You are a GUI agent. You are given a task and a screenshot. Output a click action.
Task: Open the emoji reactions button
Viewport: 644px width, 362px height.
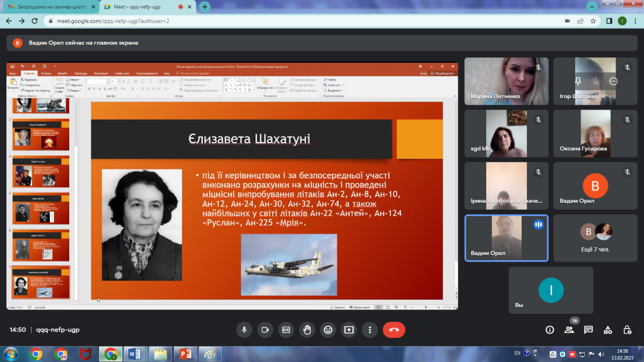(328, 330)
